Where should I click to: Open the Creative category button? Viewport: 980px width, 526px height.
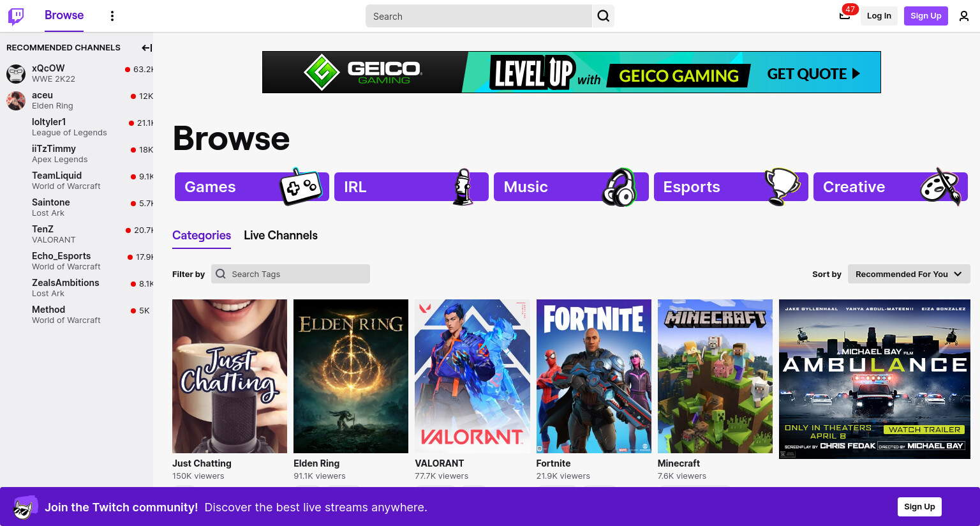click(891, 187)
